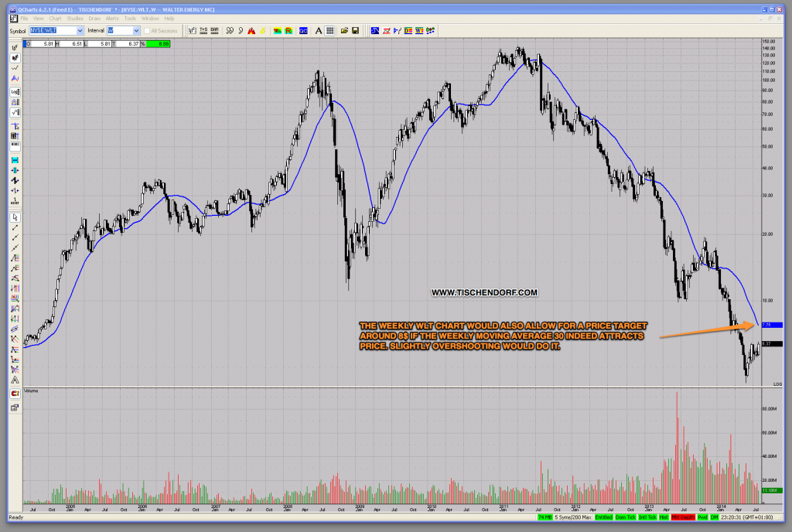Open the Symbol dropdown showing NYSE:WLT
The height and width of the screenshot is (532, 792).
[x=54, y=30]
